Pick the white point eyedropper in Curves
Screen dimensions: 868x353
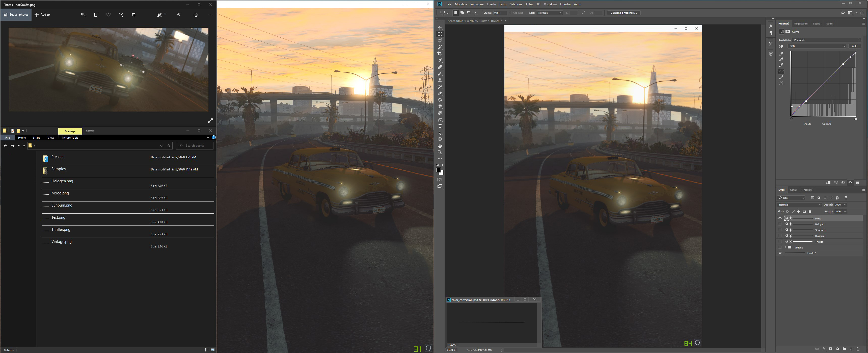pos(781,65)
